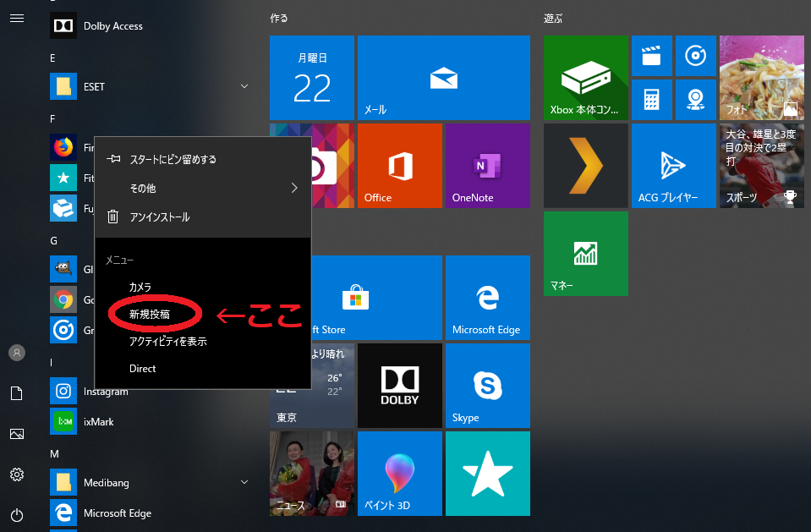This screenshot has height=532, width=811.
Task: Open Documents from the sidebar icon
Action: click(x=17, y=393)
